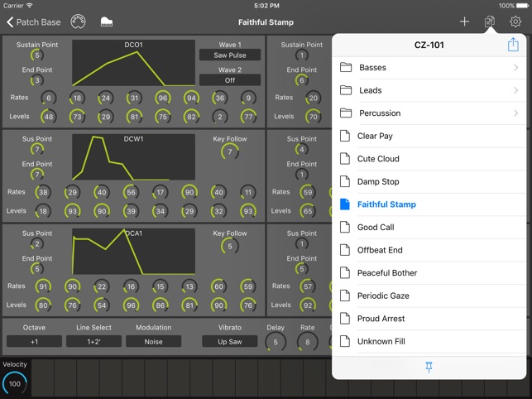The width and height of the screenshot is (532, 399).
Task: Tap the blue Faithful Stamp document icon
Action: (345, 204)
